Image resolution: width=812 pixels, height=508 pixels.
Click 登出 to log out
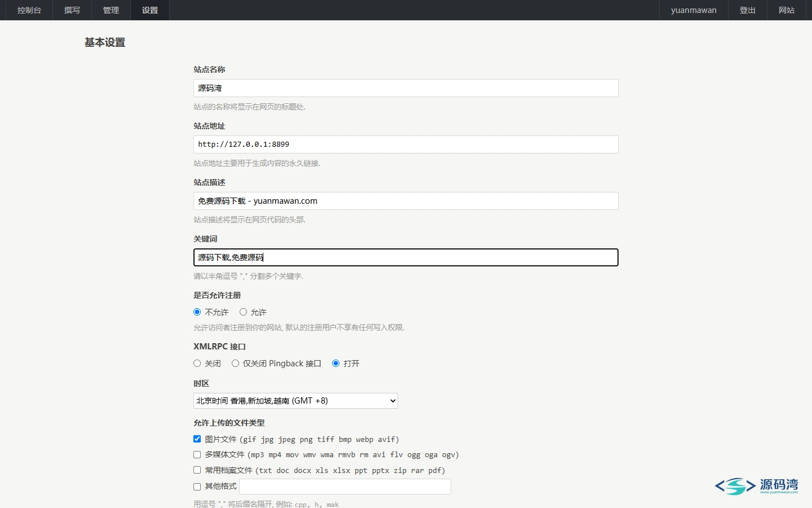tap(748, 10)
